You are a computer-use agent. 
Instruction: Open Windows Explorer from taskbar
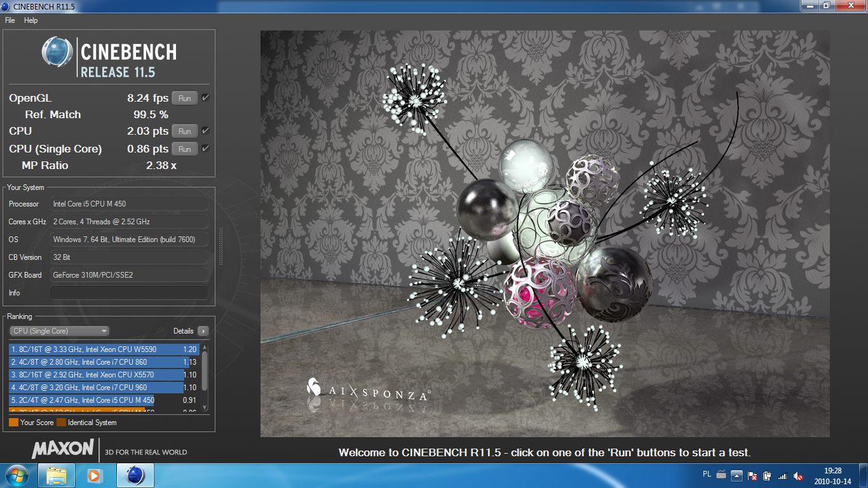coord(57,475)
